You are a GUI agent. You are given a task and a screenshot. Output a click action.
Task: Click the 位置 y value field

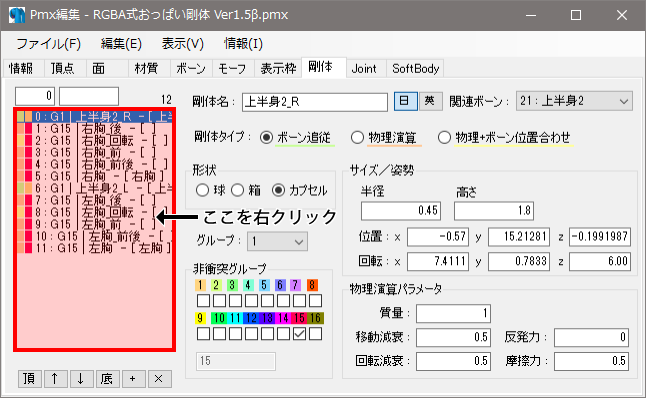519,237
